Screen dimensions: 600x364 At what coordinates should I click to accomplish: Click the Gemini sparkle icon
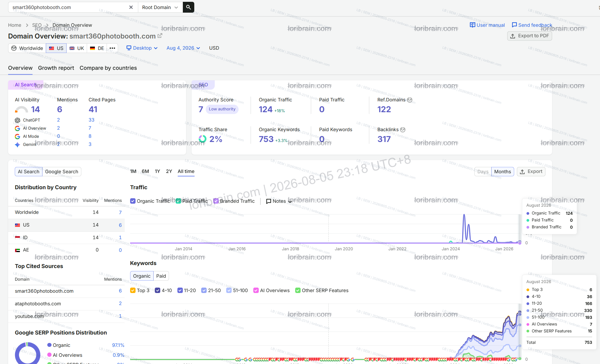17,144
